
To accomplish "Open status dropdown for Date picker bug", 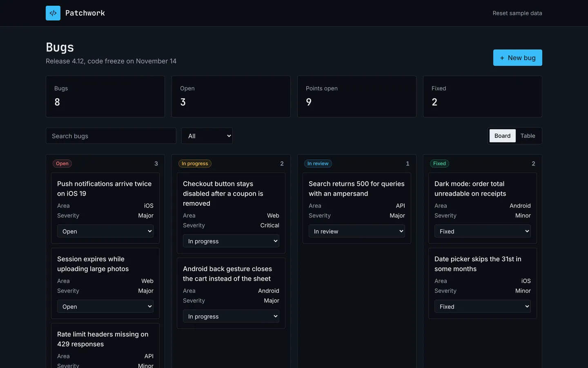I will click(483, 307).
